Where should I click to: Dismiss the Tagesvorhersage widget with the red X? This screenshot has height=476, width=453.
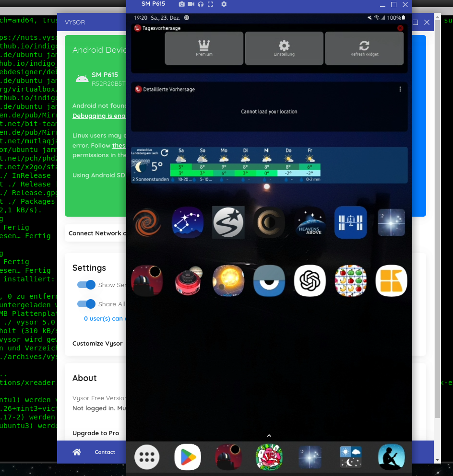coord(400,28)
